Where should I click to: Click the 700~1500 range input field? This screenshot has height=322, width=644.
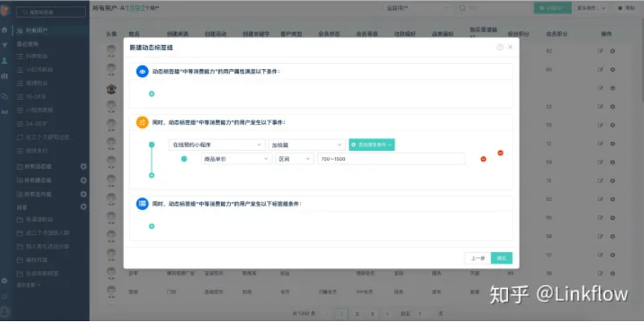391,159
